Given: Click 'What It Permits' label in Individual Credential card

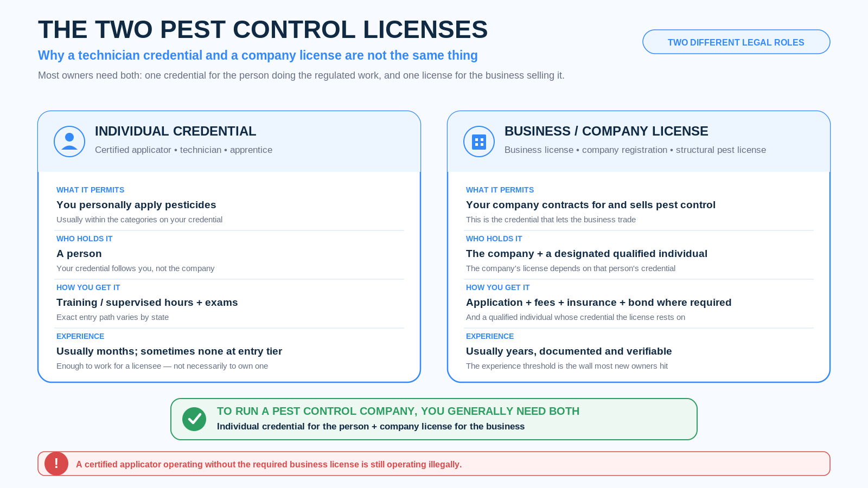Looking at the screenshot, I should pyautogui.click(x=90, y=190).
